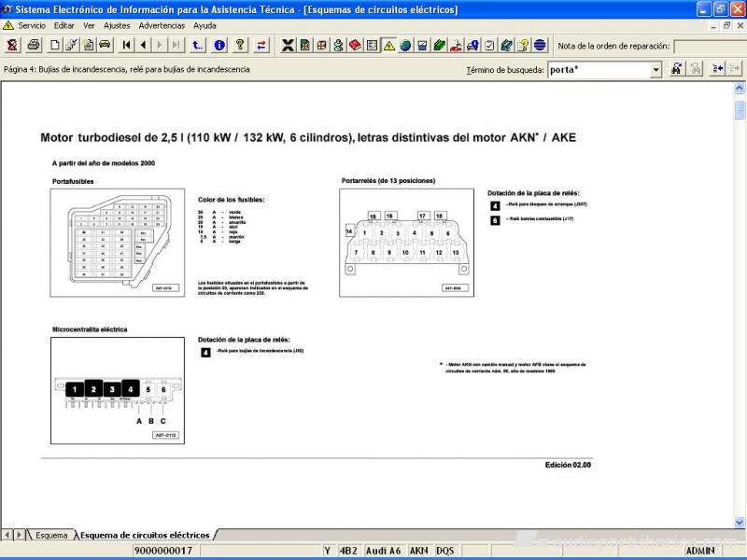Click the blue car with pin icon
This screenshot has height=560, width=747.
472,45
